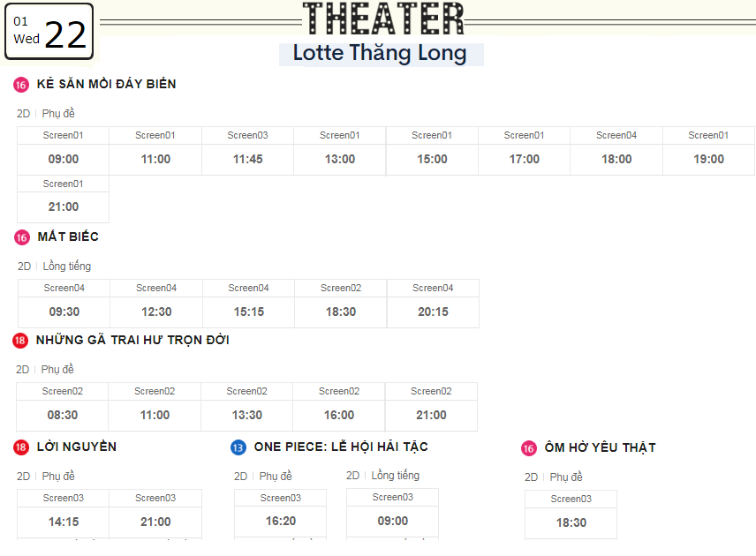This screenshot has width=756, height=556.
Task: Select Mắt Biếc 20:15 showtime
Action: [x=433, y=304]
